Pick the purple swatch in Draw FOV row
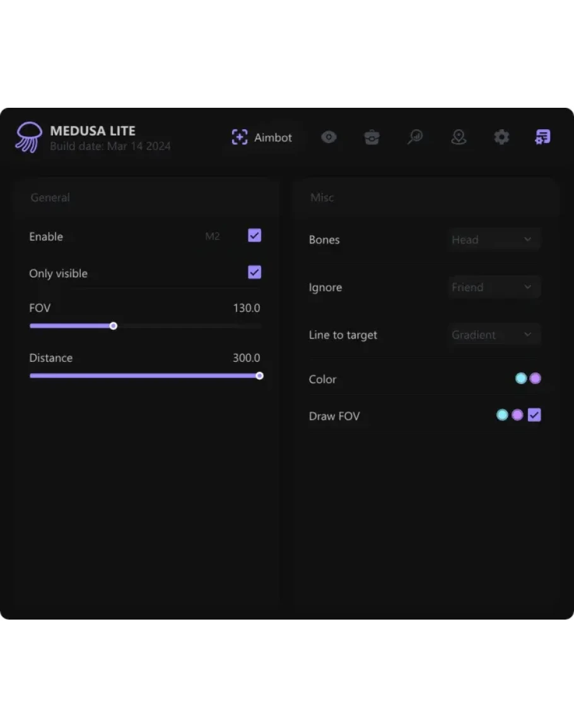 click(517, 415)
